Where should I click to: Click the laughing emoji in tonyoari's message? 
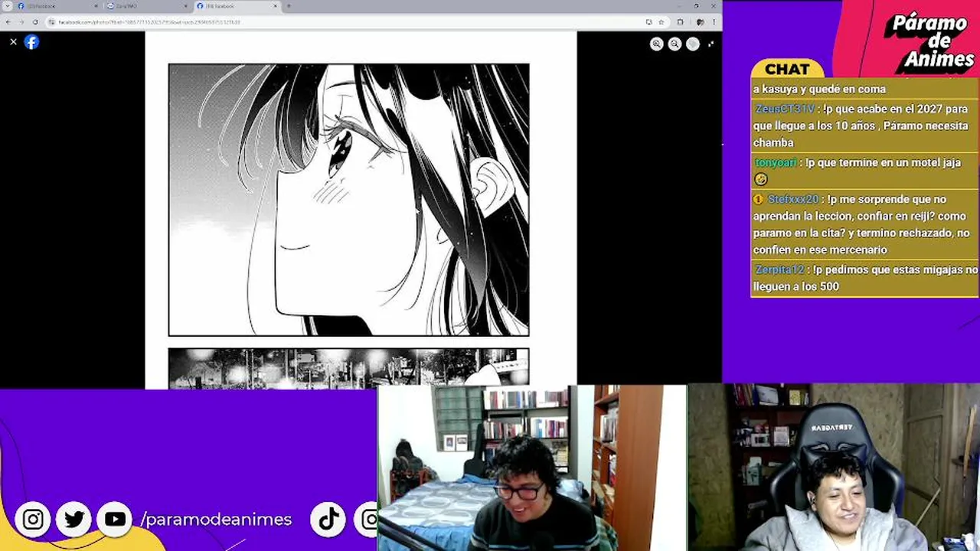click(x=760, y=179)
